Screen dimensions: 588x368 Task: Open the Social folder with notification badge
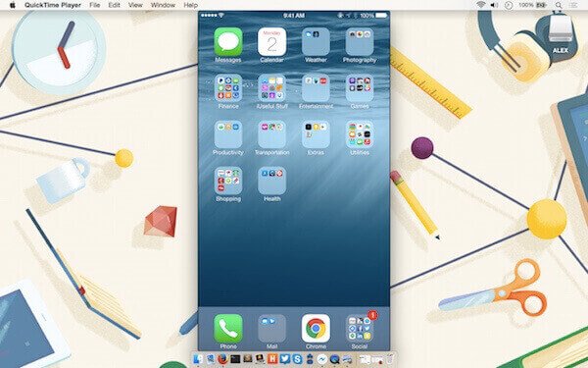coord(360,329)
